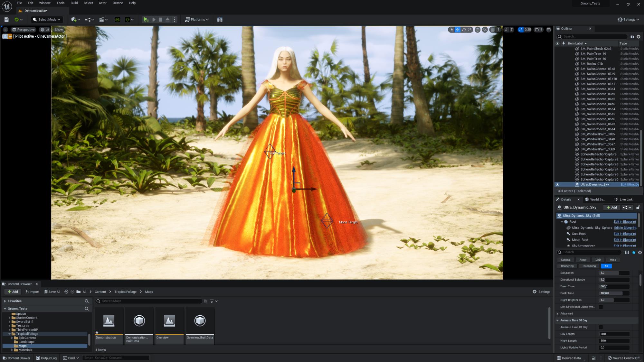Screen dimensions: 644x362
Task: Toggle the Details panel lock icon
Action: (638, 208)
